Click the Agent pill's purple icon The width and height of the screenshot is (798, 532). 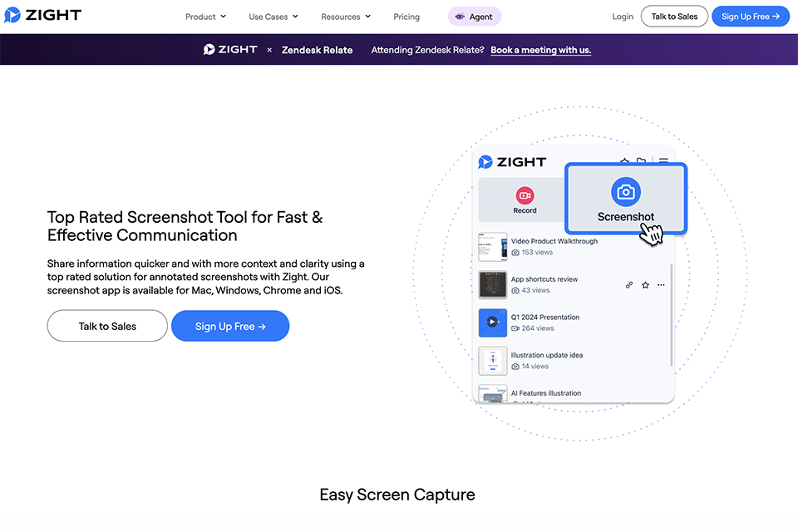click(x=460, y=17)
